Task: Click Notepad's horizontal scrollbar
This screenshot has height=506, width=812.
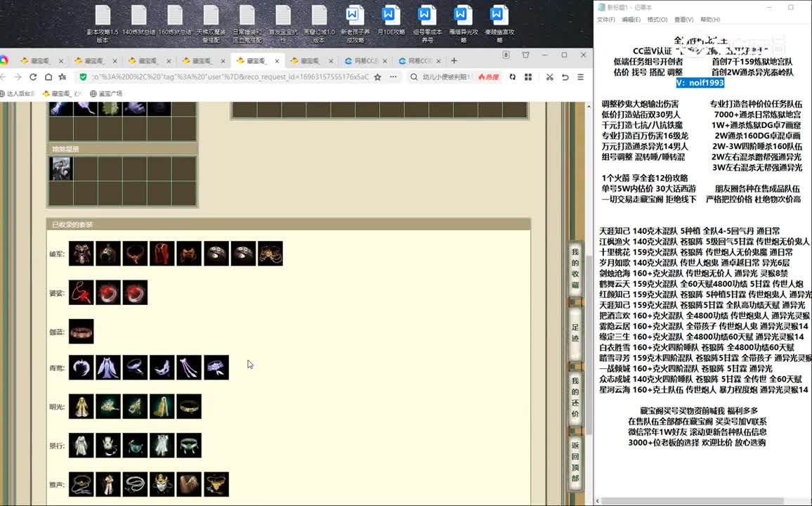Action: pyautogui.click(x=693, y=501)
